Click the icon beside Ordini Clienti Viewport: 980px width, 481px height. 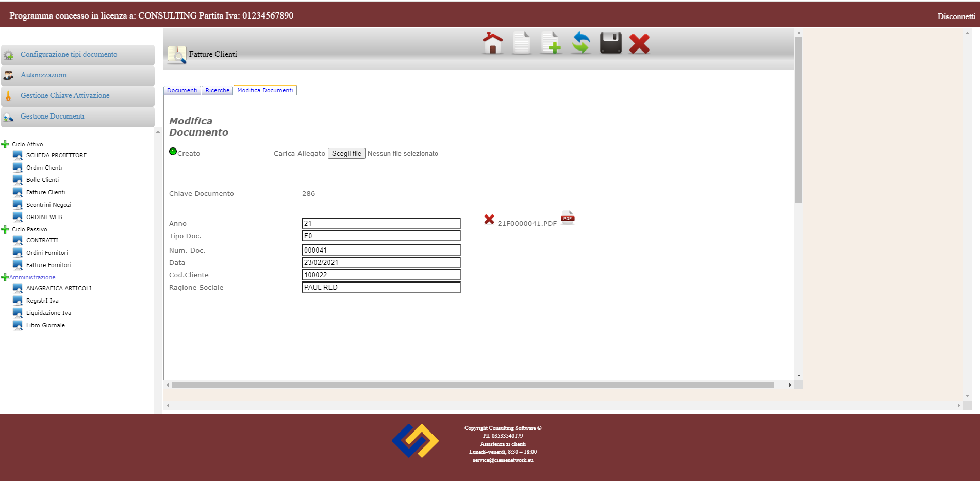pos(18,168)
